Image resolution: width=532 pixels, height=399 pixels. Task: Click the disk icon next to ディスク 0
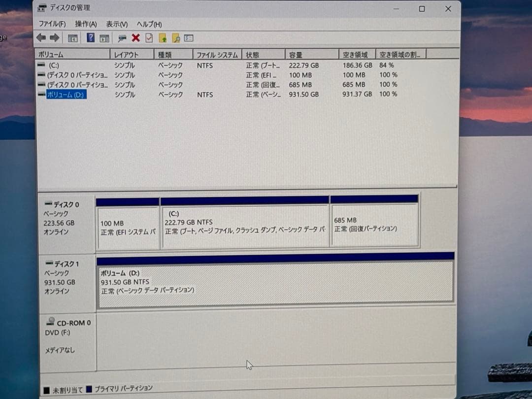[x=48, y=204]
